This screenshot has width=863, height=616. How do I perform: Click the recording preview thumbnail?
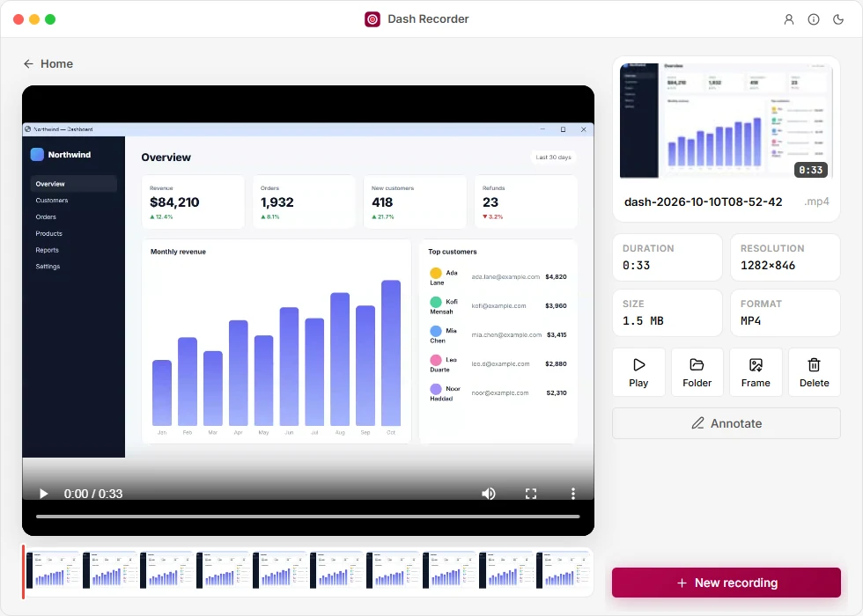coord(726,121)
